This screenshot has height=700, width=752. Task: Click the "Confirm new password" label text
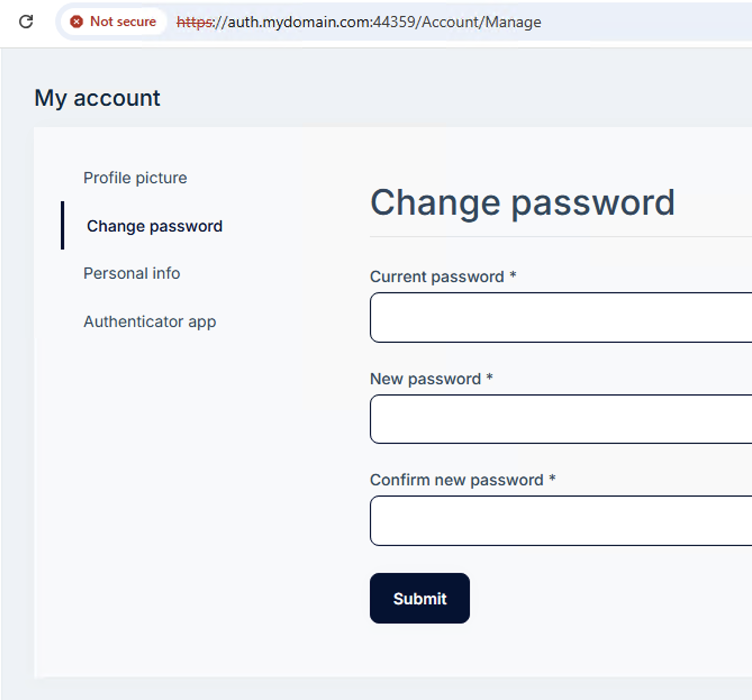456,480
